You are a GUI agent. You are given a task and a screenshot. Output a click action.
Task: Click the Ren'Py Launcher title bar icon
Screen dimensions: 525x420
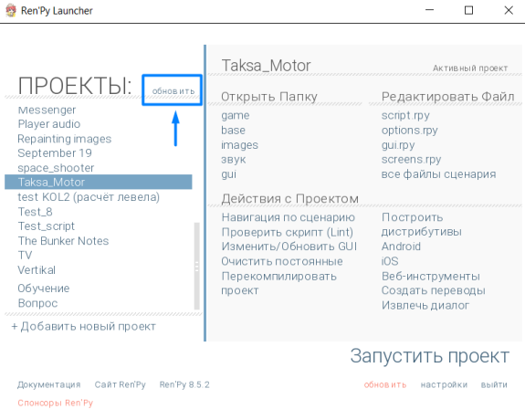[11, 10]
